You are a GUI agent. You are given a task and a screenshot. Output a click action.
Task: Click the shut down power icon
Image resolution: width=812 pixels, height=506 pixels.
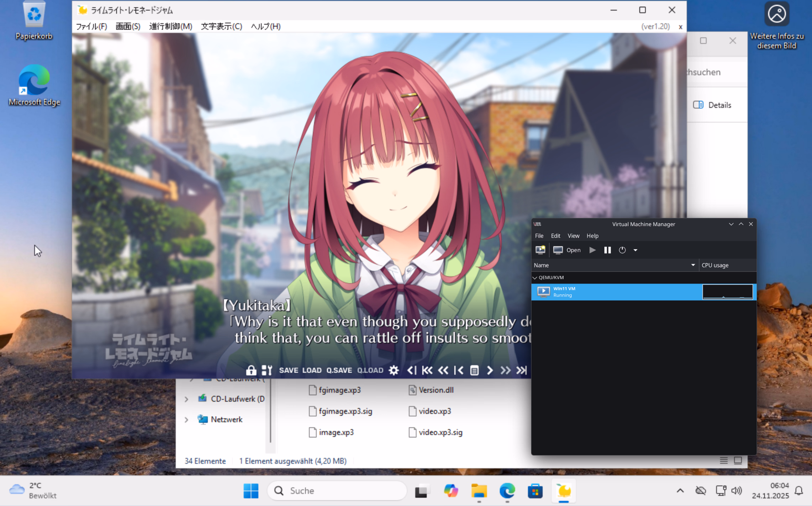tap(622, 250)
